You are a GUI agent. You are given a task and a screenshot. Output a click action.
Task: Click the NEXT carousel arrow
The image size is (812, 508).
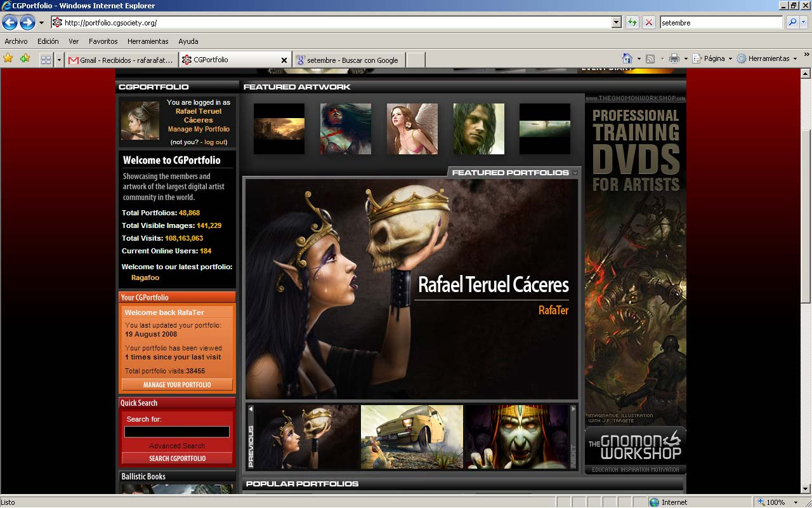point(573,437)
